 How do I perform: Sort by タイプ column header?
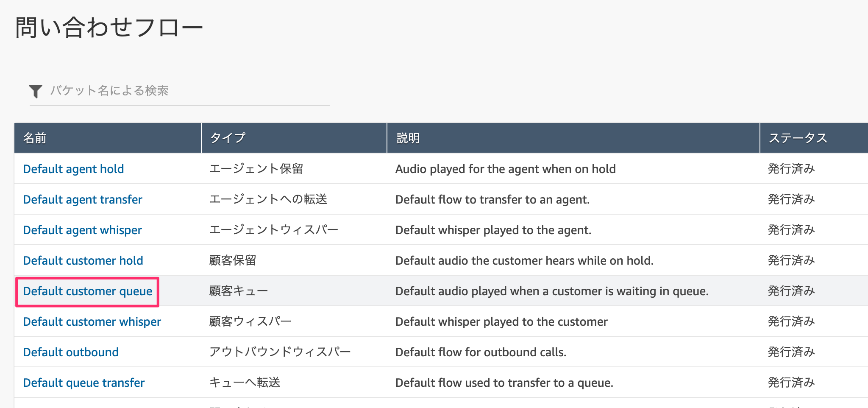tap(228, 138)
